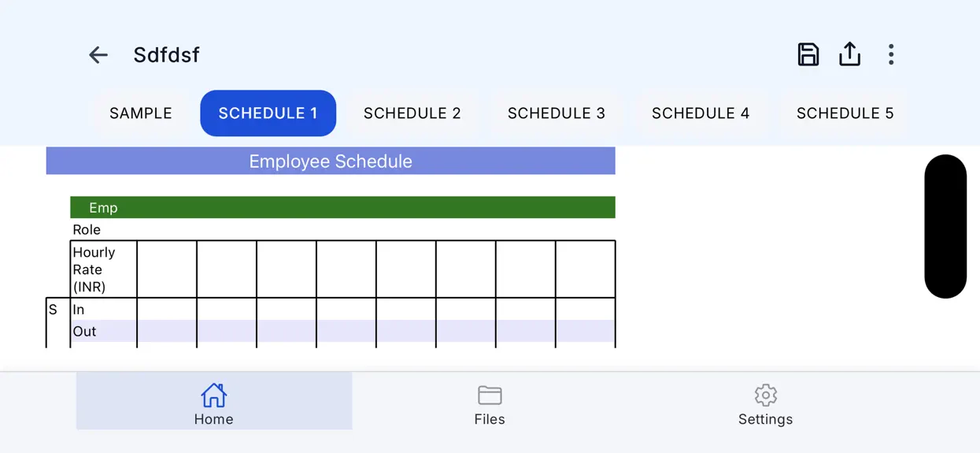
Task: Switch to the SAMPLE tab
Action: (x=141, y=113)
